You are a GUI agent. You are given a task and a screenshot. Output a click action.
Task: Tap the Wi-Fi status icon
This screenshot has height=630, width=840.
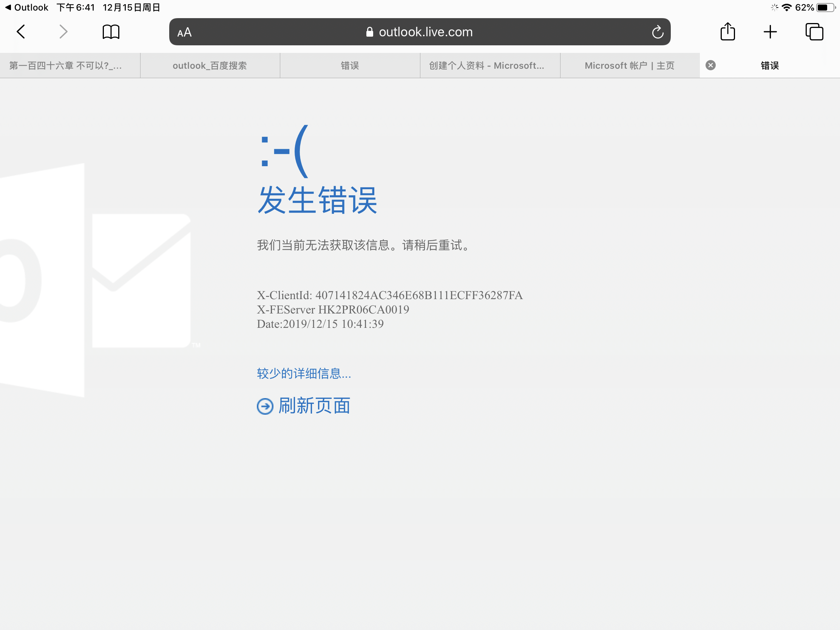click(787, 8)
